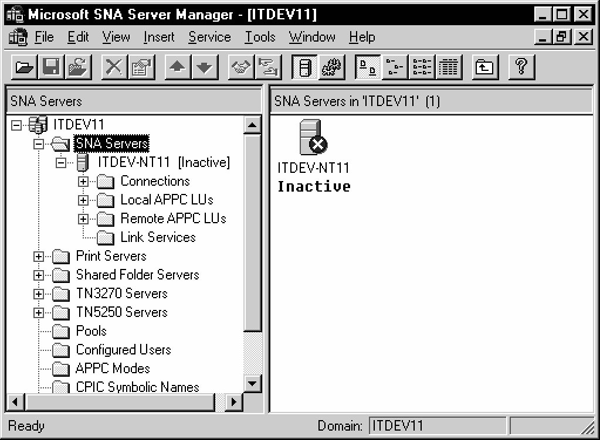Click the Open folder toolbar icon

point(23,68)
